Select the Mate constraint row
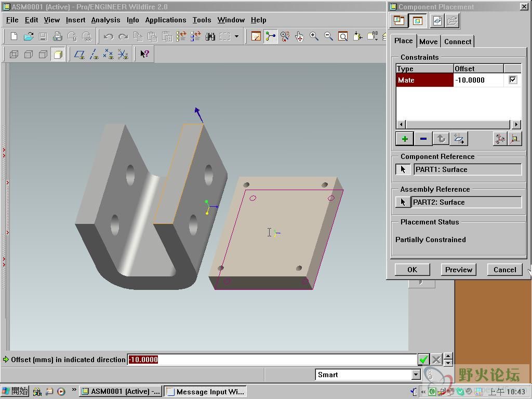This screenshot has height=399, width=532. click(425, 80)
